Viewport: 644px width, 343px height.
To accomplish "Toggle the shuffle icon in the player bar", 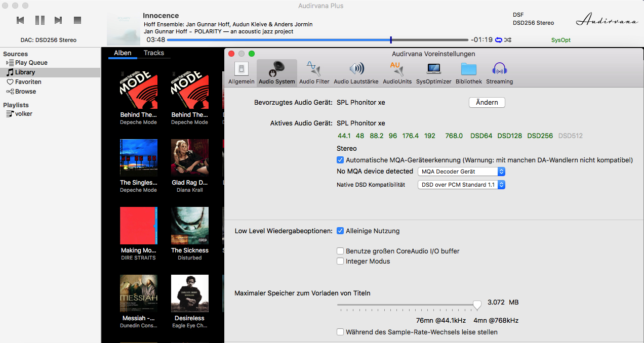I will (508, 40).
